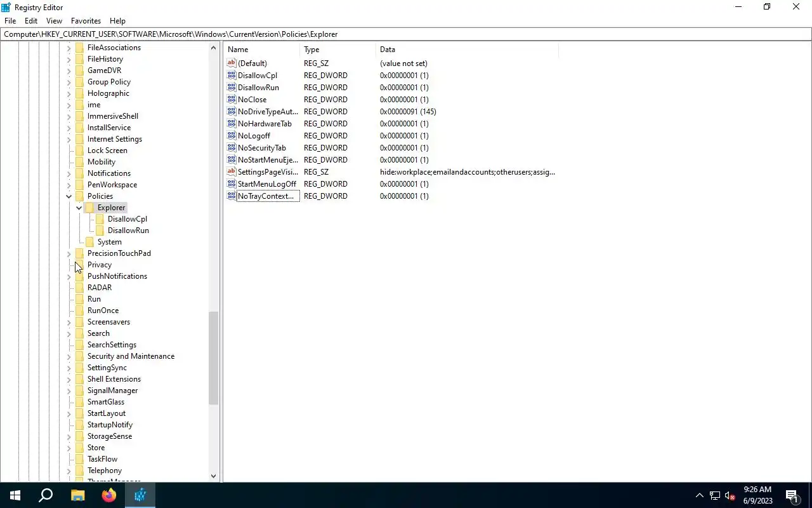Open the notification center

pyautogui.click(x=792, y=495)
